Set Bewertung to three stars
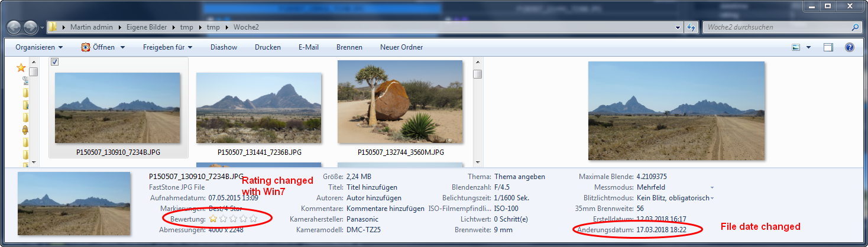Screen dimensions: 868x247 pos(233,219)
